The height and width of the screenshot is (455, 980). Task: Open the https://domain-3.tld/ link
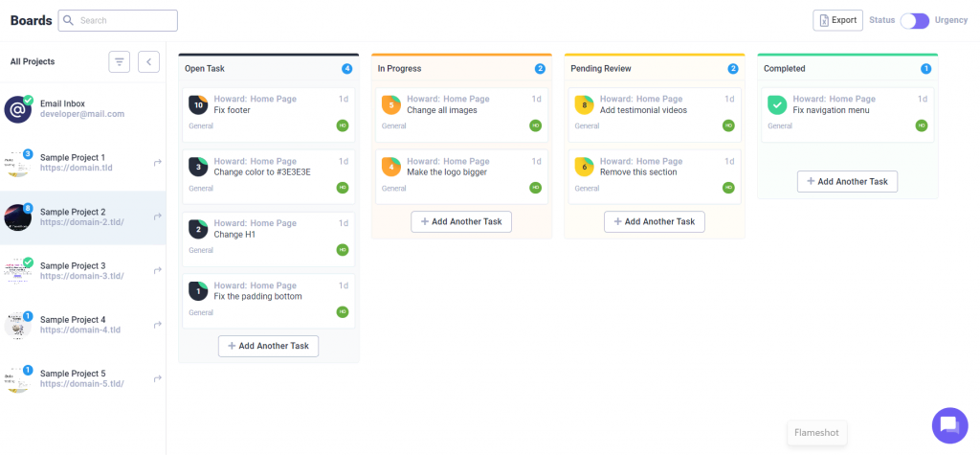click(x=82, y=276)
